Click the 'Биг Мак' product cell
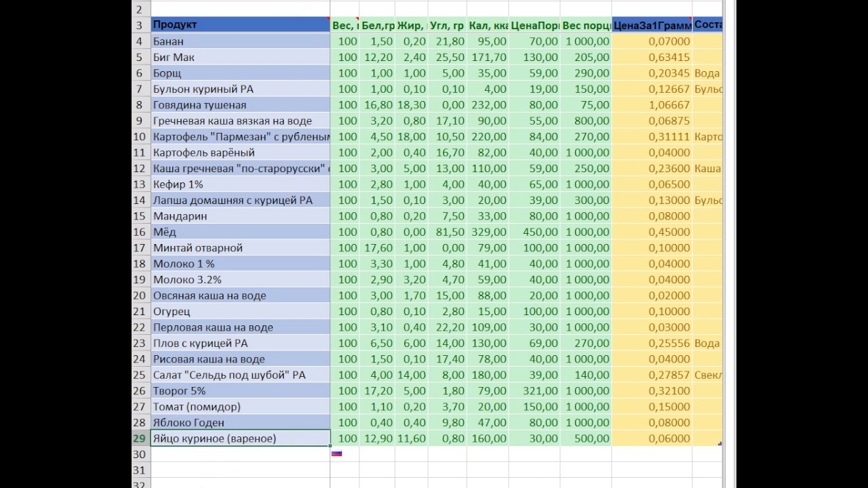Viewport: 868px width, 488px height. coord(240,57)
